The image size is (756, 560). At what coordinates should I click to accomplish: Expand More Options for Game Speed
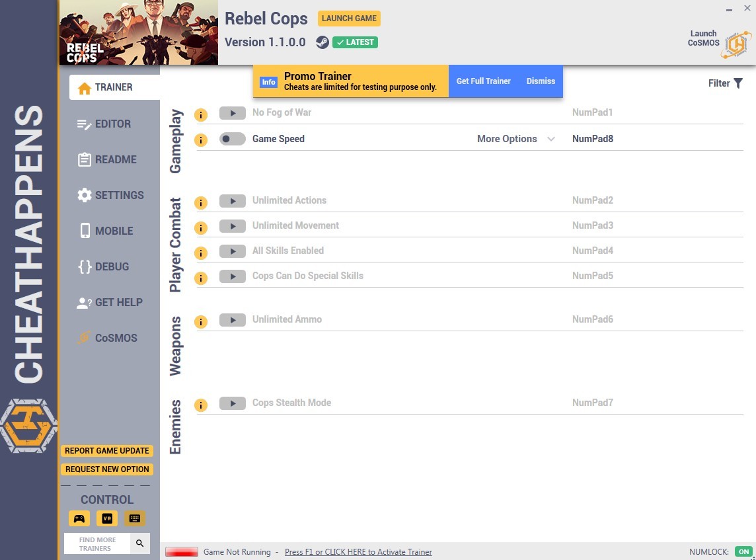coord(507,139)
